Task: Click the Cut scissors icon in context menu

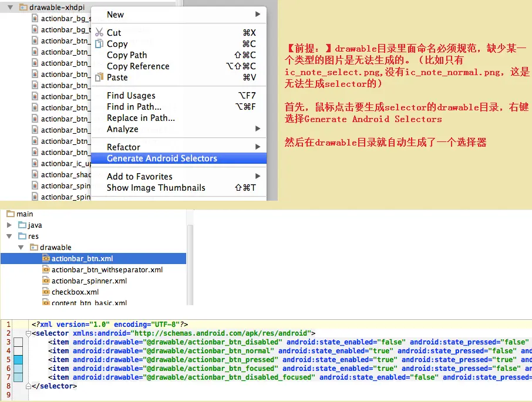Action: click(x=99, y=32)
